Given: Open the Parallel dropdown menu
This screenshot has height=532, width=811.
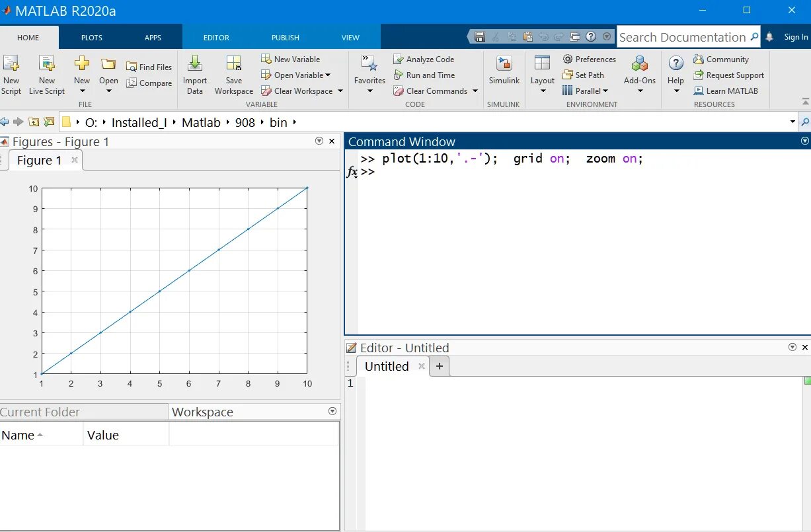Looking at the screenshot, I should (585, 91).
